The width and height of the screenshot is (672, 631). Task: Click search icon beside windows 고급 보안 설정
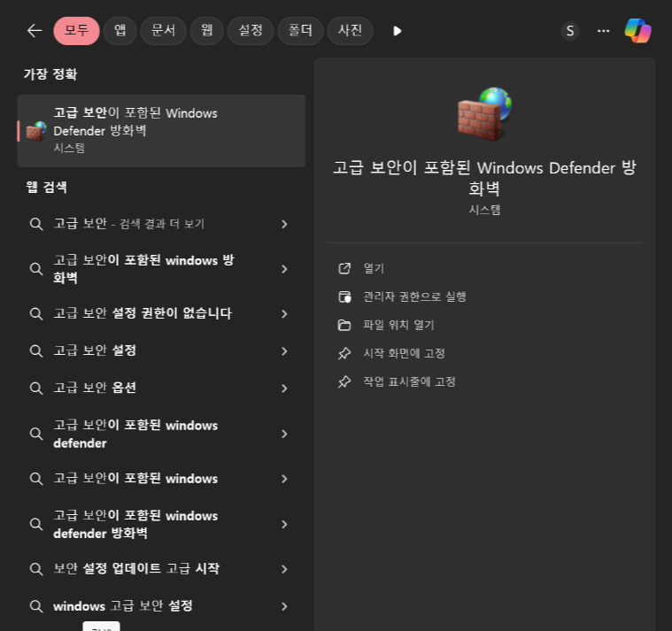click(36, 606)
